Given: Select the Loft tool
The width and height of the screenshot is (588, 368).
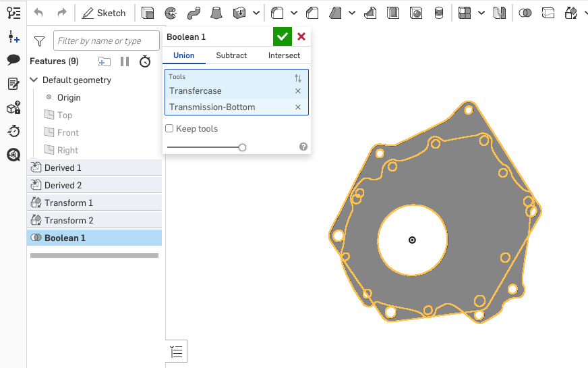Looking at the screenshot, I should point(216,13).
